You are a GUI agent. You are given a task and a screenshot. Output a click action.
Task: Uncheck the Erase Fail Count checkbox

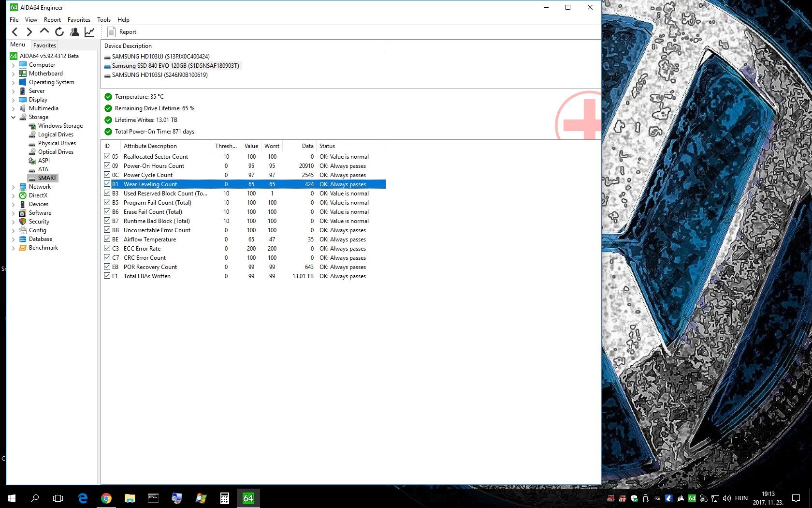(107, 211)
